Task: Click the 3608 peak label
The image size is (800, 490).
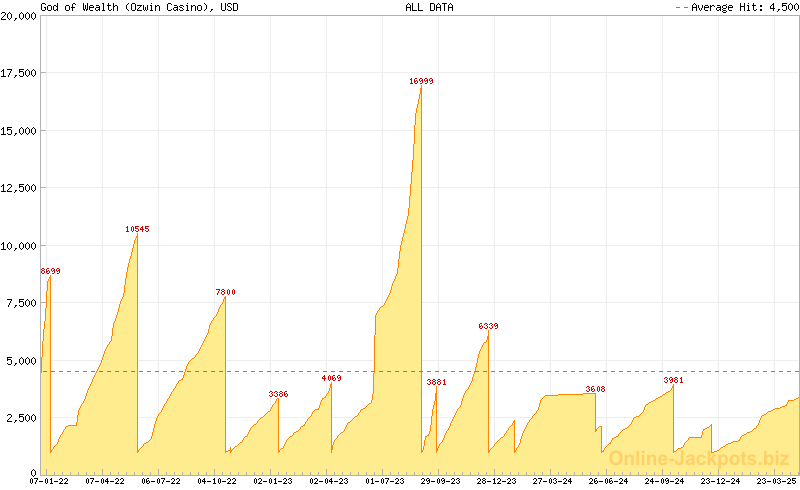Action: (595, 389)
